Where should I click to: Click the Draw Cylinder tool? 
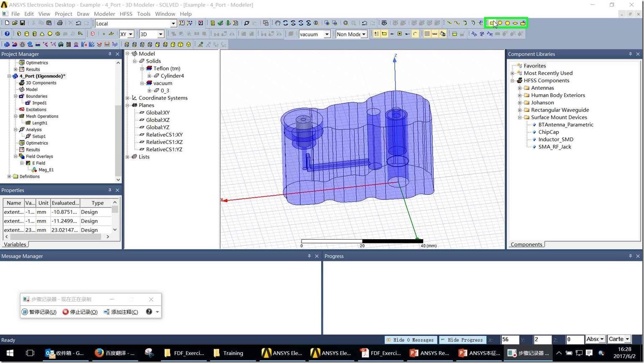(x=27, y=34)
